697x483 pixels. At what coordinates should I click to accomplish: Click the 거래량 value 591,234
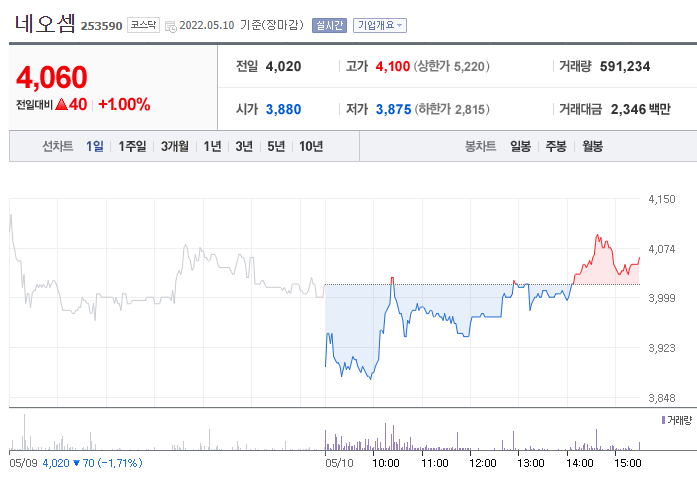tap(625, 67)
